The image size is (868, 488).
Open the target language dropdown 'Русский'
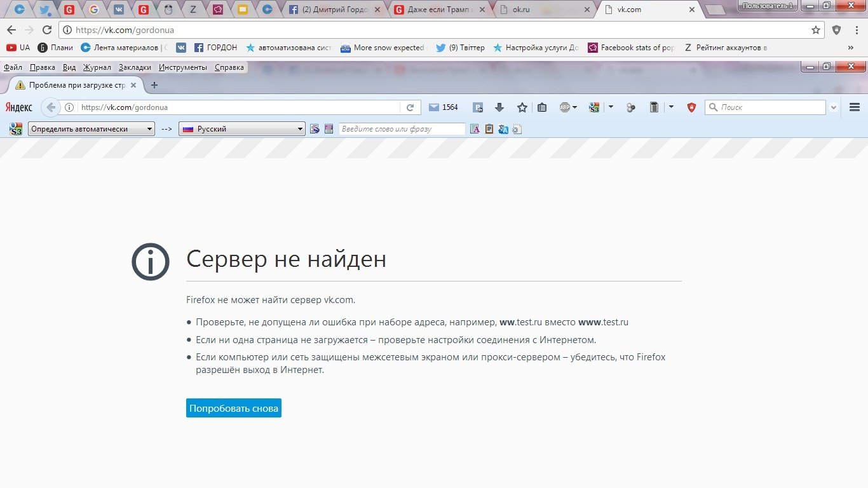(243, 129)
